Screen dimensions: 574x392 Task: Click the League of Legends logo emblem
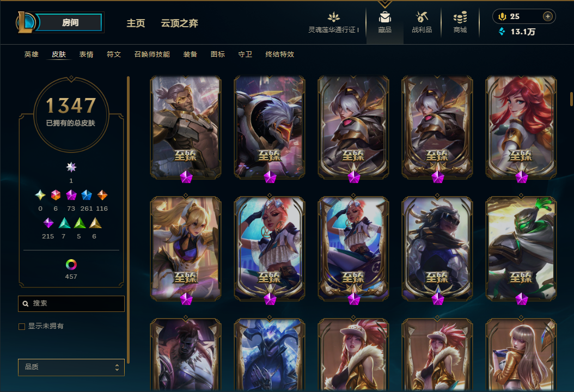click(25, 22)
